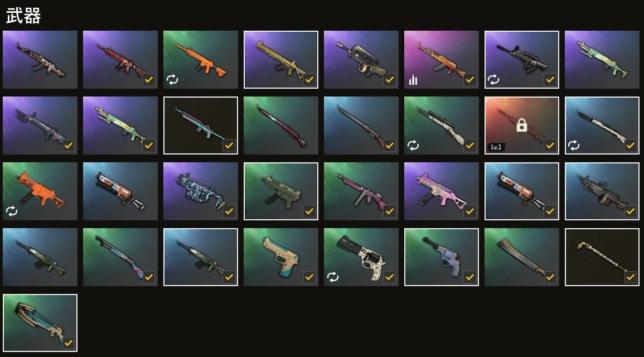Click bullets icon on pink AKM skin
The width and height of the screenshot is (644, 357).
point(413,80)
